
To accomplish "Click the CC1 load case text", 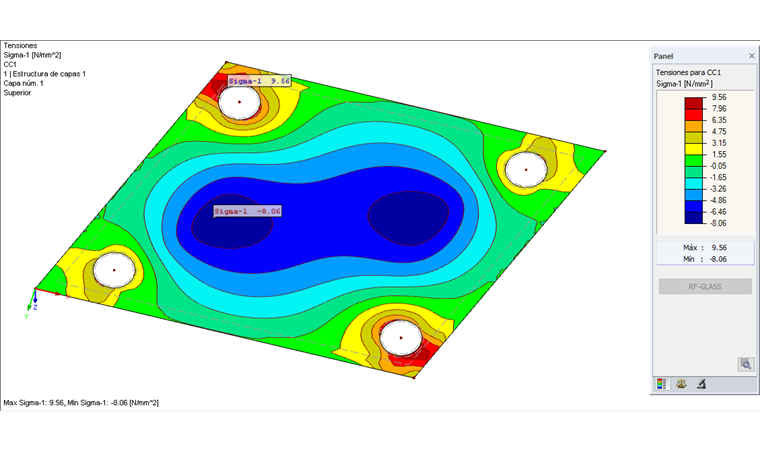I will (10, 64).
